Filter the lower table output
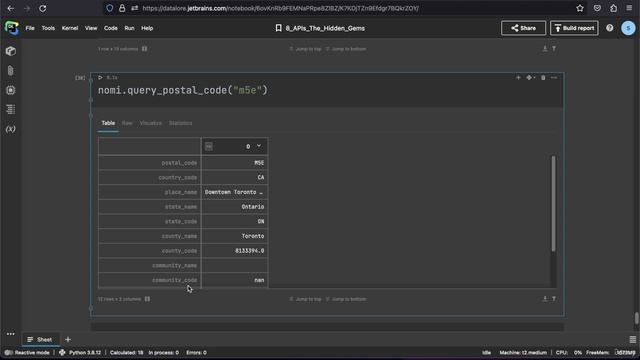The width and height of the screenshot is (640, 360). point(554,299)
